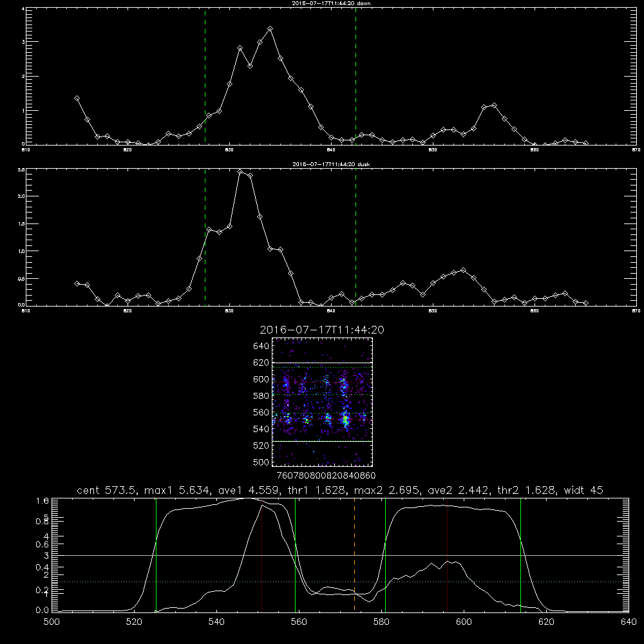
Task: Click the 830 x-axis label under the dawn plot
Action: coord(229,150)
